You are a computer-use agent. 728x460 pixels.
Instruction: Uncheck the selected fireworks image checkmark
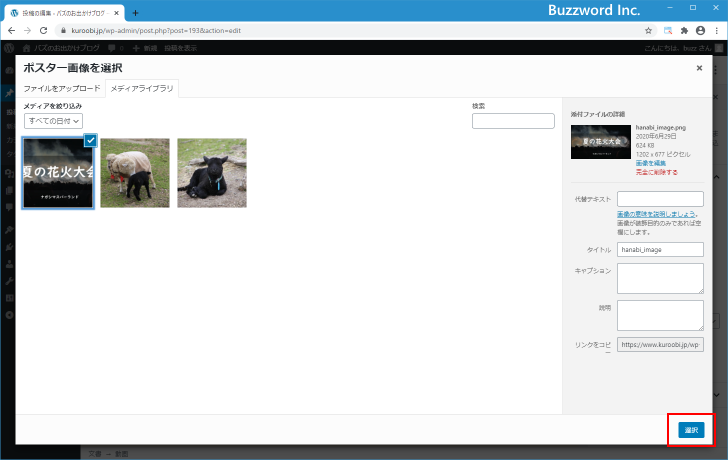tap(90, 140)
